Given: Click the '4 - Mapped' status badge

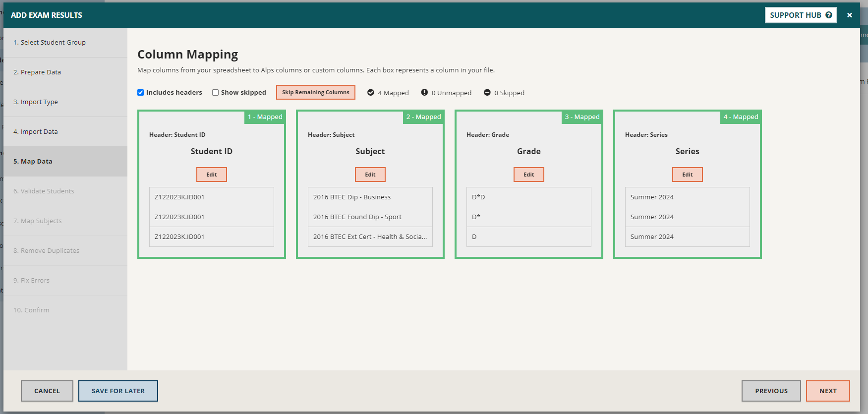Looking at the screenshot, I should pos(741,117).
